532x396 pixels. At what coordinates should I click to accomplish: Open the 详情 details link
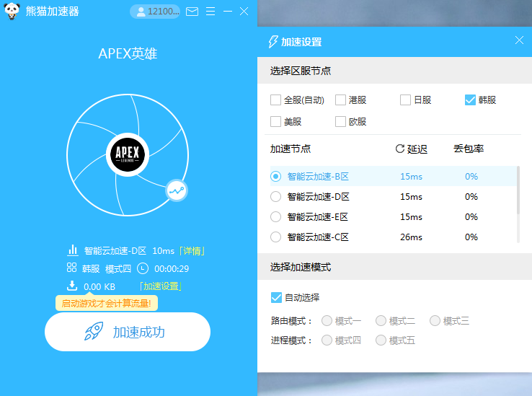click(192, 251)
